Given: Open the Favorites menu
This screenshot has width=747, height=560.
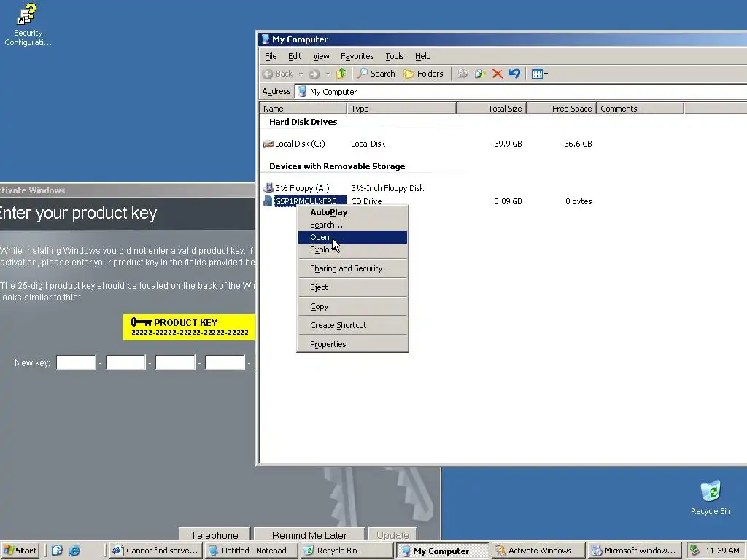Looking at the screenshot, I should [357, 56].
